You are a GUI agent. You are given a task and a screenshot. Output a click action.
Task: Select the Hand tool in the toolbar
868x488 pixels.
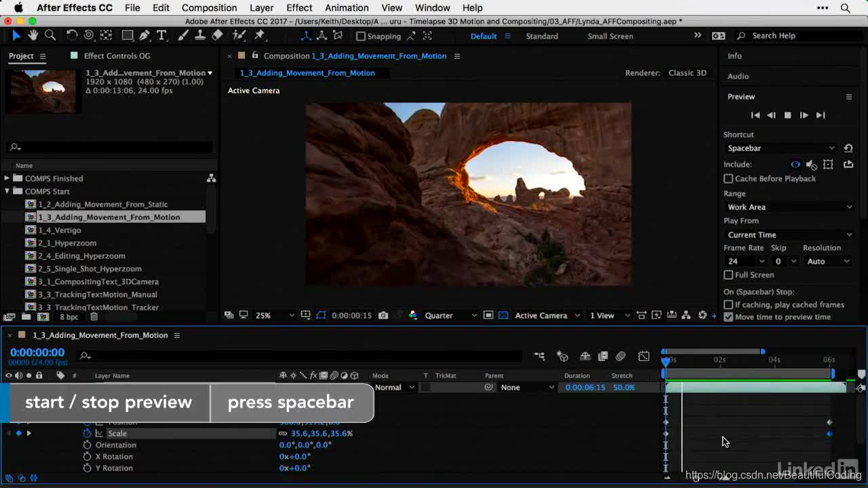tap(33, 35)
